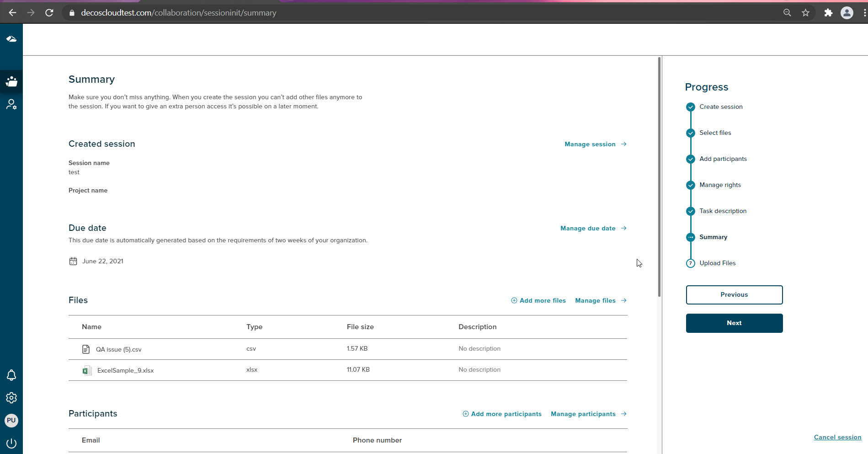Select the Summary step in Progress
The width and height of the screenshot is (868, 454).
click(x=714, y=237)
